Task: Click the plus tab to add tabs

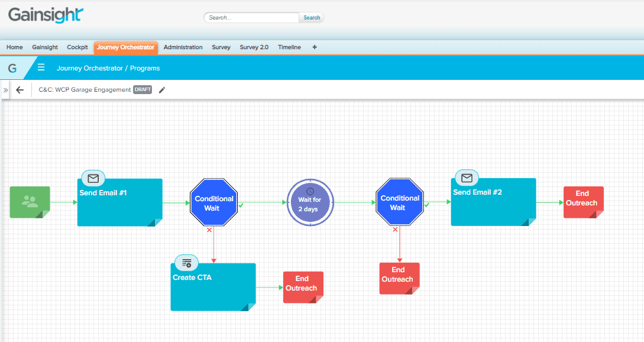Action: [314, 47]
